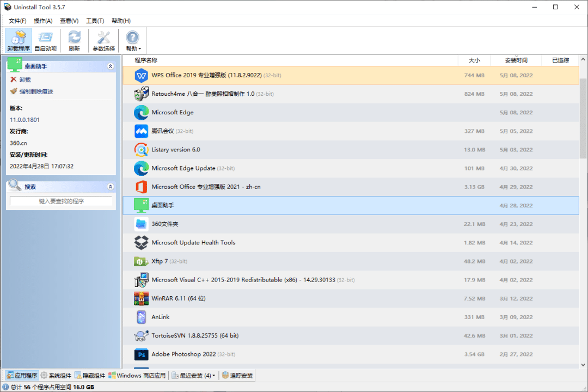Switch to the 应用程序 tab
Viewport: 588px width, 392px height.
pos(22,376)
